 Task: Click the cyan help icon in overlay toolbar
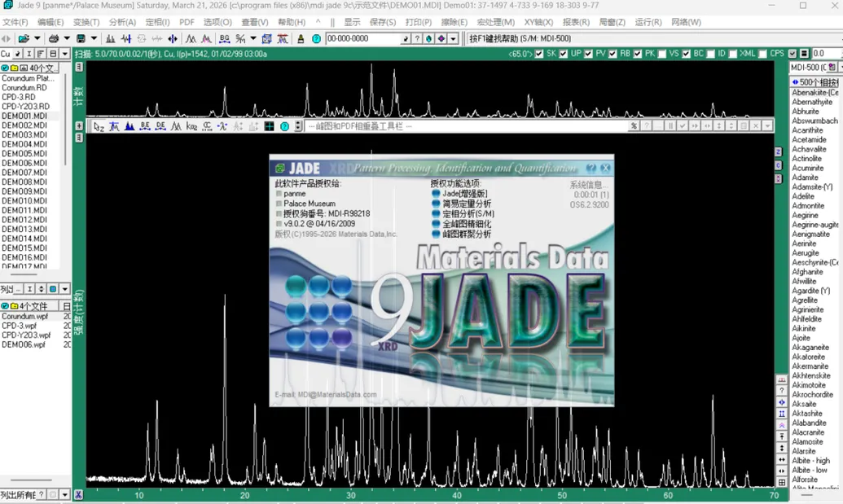[284, 126]
